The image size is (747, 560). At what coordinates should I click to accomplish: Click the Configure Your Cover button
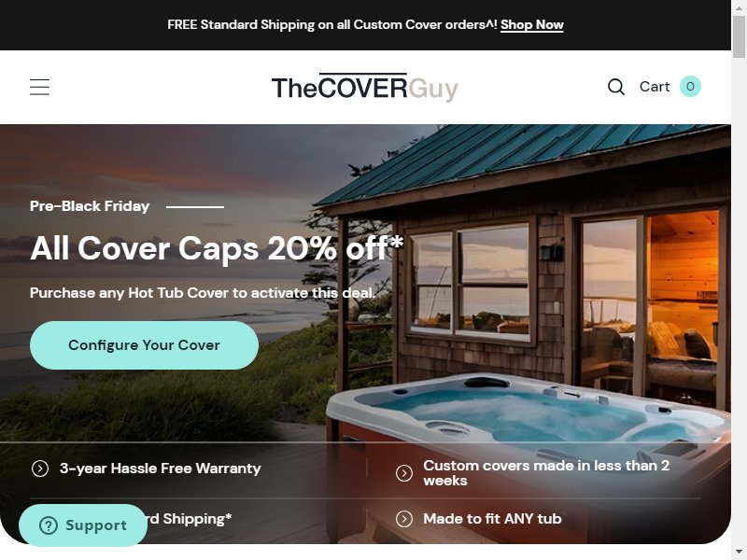click(144, 345)
